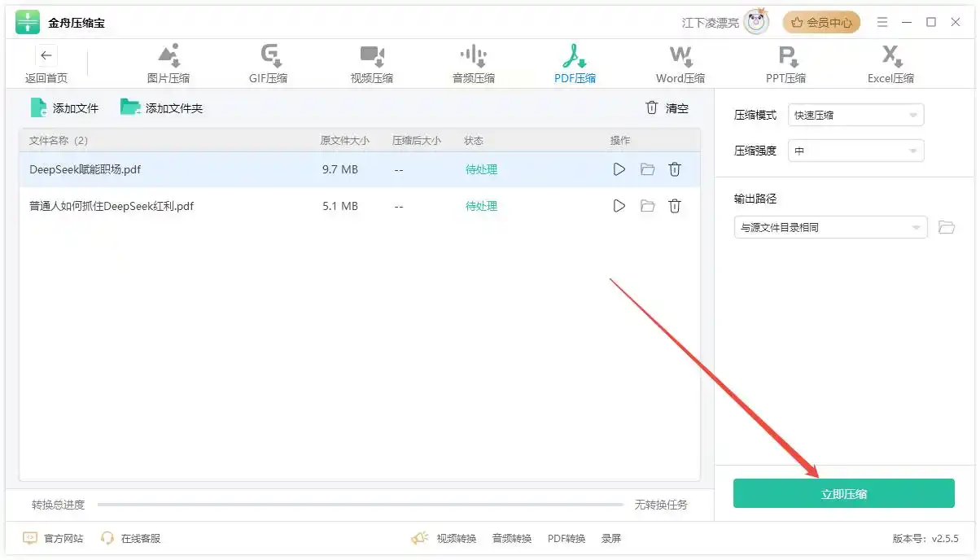Click 待处理 status of 普通人如何抓住DeepSeek红利.pdf

481,206
